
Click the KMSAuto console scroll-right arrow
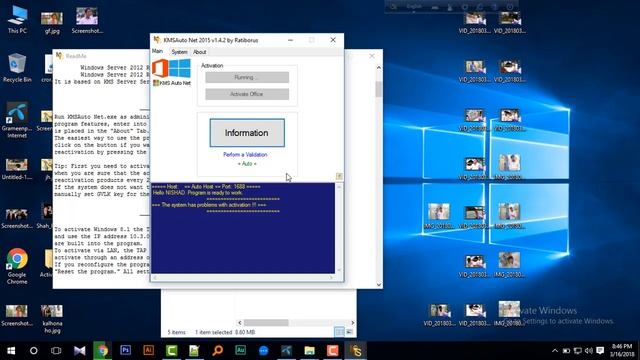click(x=331, y=278)
